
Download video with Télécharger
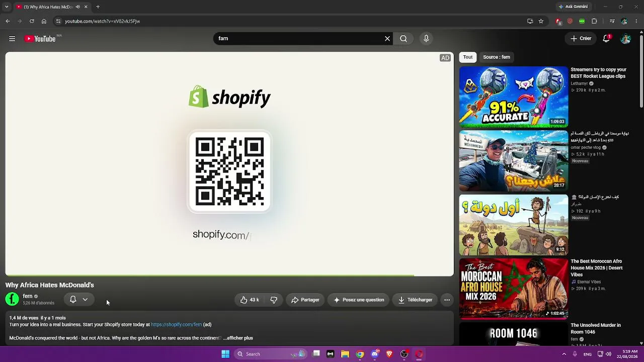415,300
